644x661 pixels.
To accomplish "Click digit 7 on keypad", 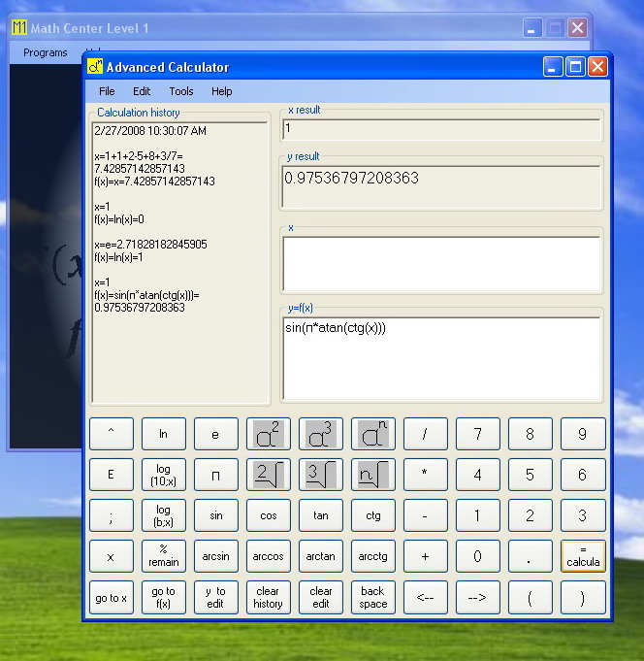I will pos(477,434).
